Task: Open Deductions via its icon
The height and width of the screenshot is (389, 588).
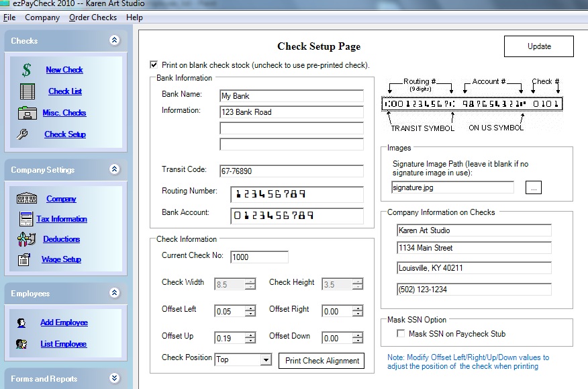Action: point(26,239)
